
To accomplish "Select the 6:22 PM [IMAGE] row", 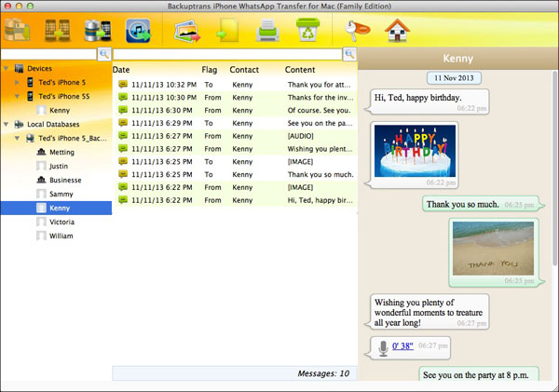I will click(x=236, y=187).
